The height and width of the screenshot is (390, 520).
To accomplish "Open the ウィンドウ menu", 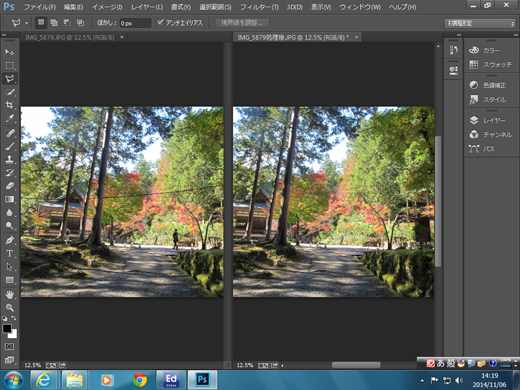I will click(360, 7).
